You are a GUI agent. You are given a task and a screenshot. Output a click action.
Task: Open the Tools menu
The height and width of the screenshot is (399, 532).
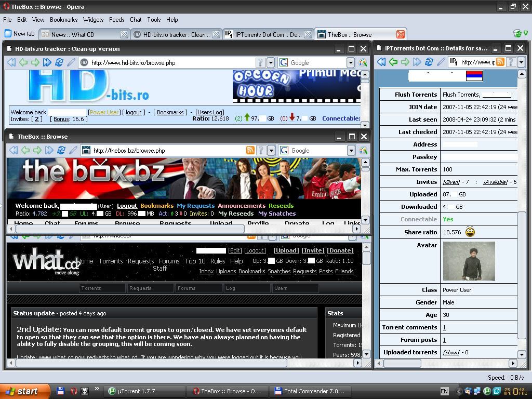(154, 20)
